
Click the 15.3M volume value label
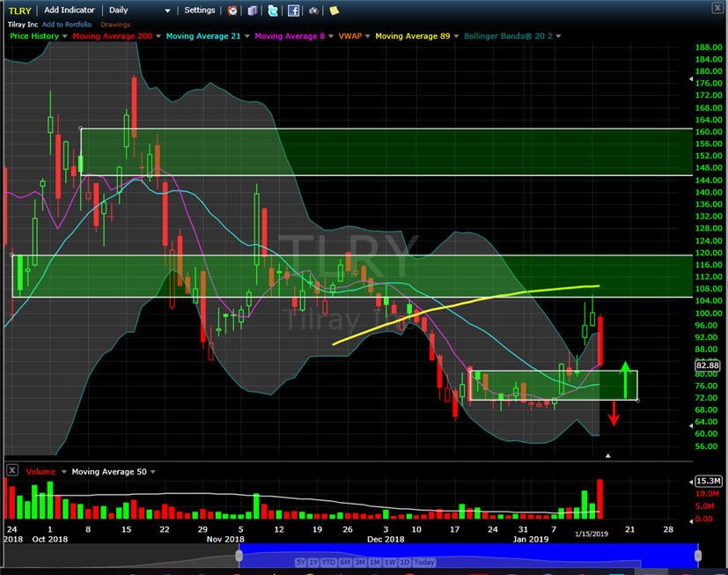tap(709, 481)
